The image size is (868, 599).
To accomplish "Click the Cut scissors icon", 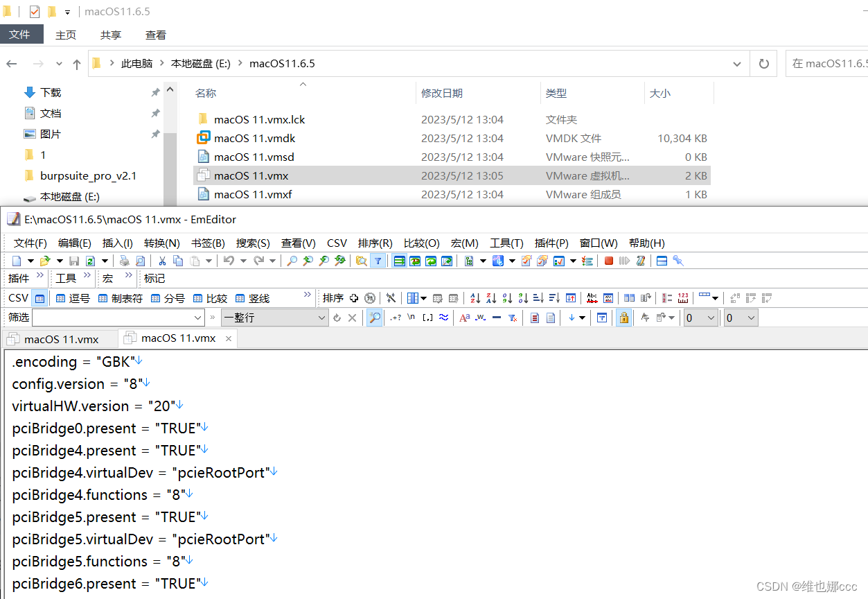I will (162, 261).
